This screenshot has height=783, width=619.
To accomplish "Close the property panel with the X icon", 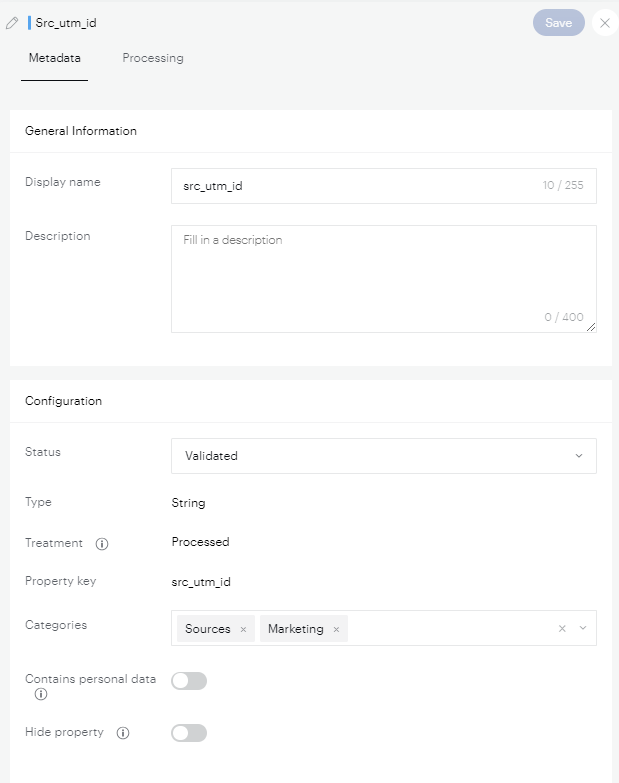I will [x=604, y=23].
